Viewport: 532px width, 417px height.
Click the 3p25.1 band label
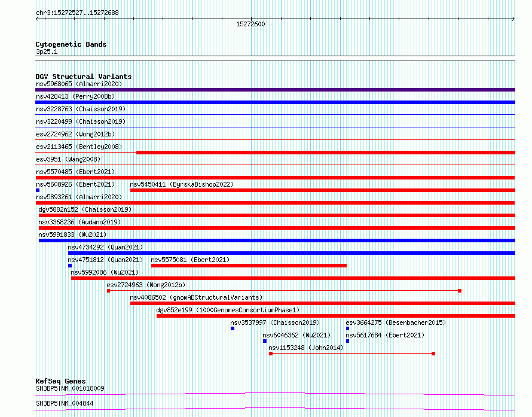coord(47,51)
